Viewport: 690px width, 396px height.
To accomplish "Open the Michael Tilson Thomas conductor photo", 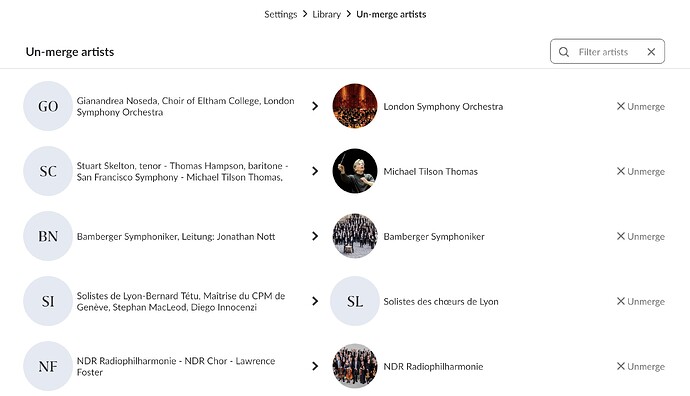I will point(355,171).
